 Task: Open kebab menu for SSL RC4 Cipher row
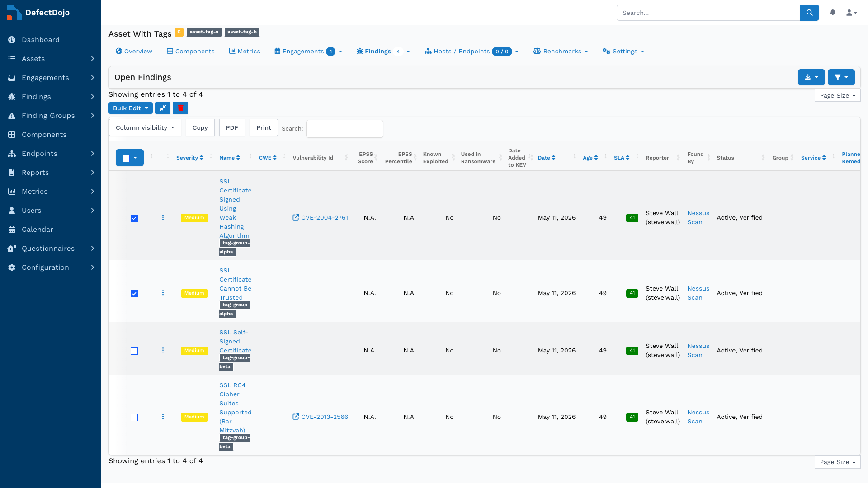[x=163, y=417]
